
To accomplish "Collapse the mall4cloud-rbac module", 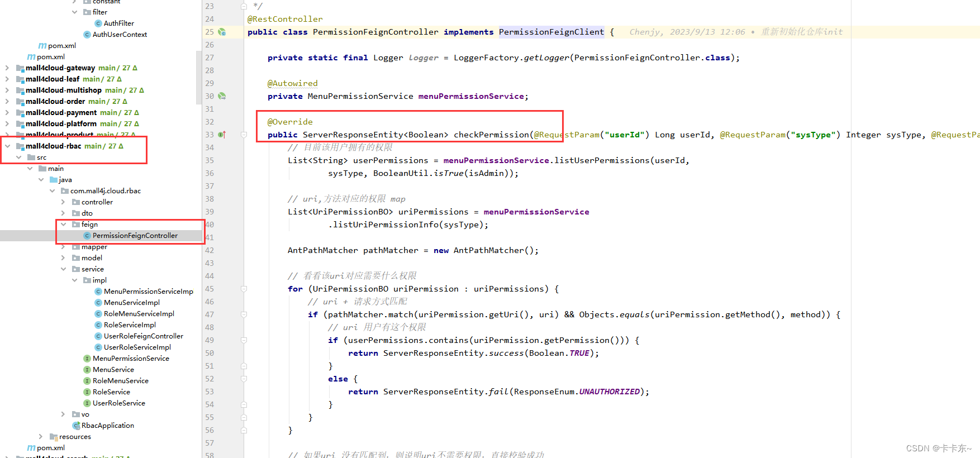I will (7, 146).
